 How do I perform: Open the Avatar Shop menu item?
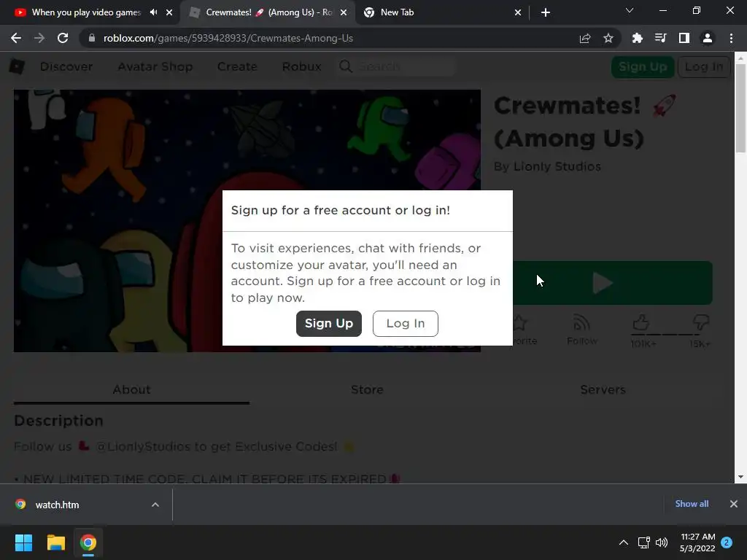(x=155, y=66)
